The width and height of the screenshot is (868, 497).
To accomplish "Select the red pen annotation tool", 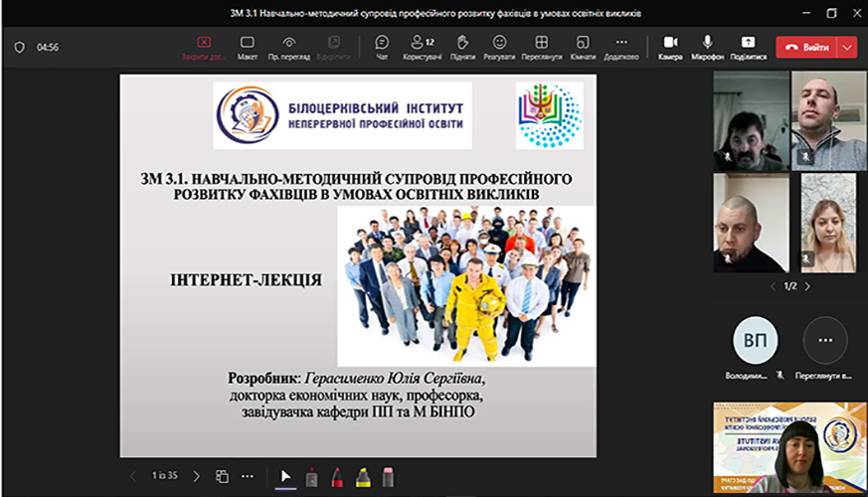I will 337,476.
